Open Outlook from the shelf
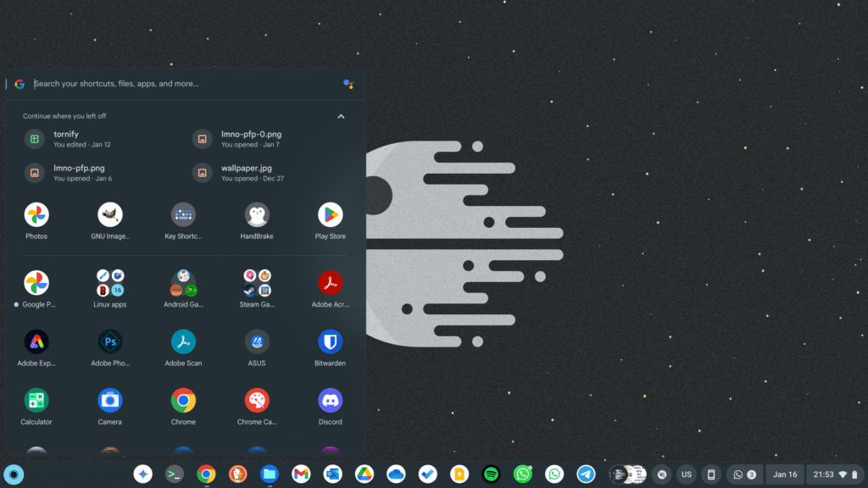Image resolution: width=868 pixels, height=488 pixels. [332, 474]
